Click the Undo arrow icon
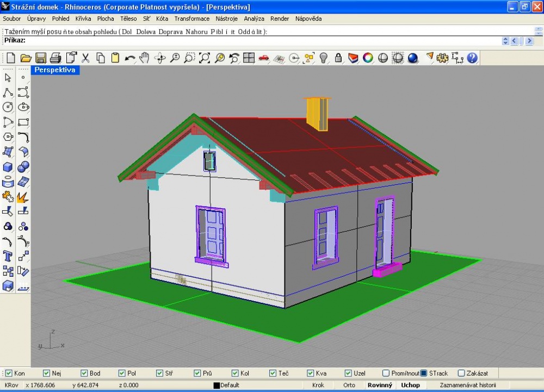544x392 pixels. point(130,58)
